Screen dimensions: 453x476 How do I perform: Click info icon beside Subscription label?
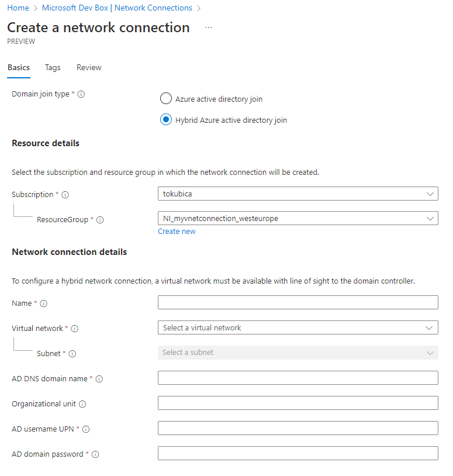pos(65,195)
